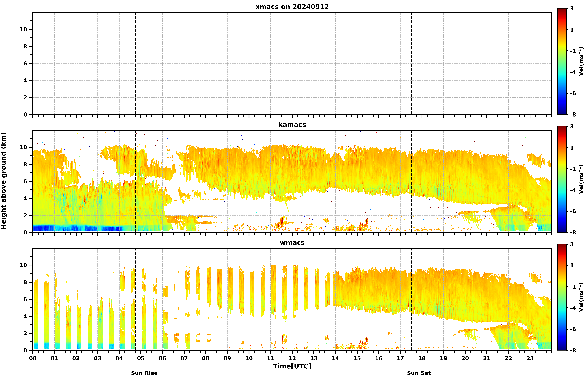The width and height of the screenshot is (588, 380).
Task: Click the '12' hour tick label on time axis
Action: [x=292, y=358]
